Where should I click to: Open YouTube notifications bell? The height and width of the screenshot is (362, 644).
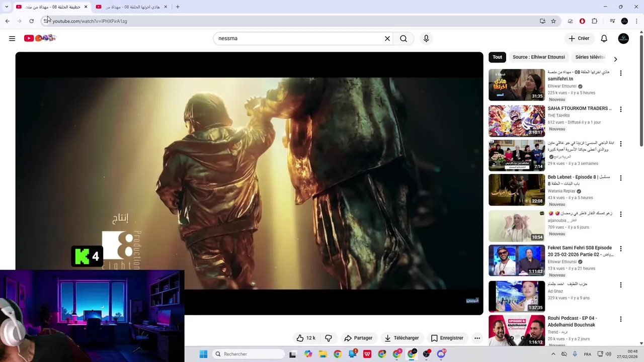pos(604,38)
